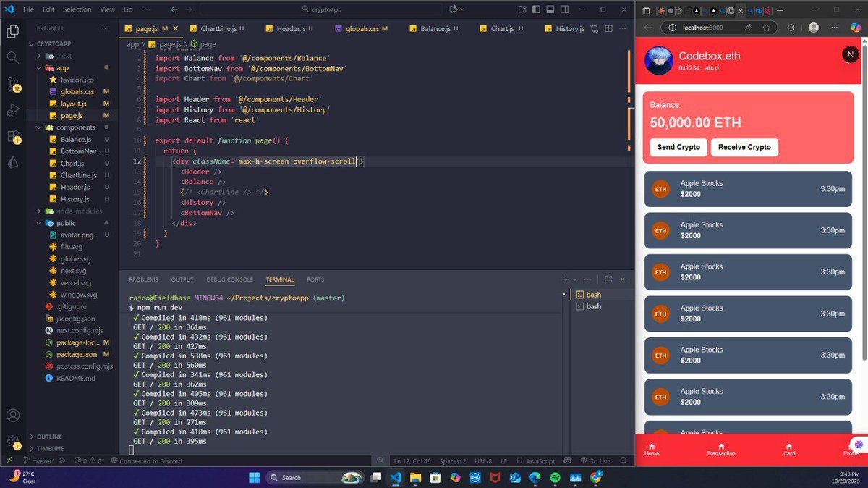Screen dimensions: 868x488
Task: Collapse the CRYPTOAPP root folder
Action: tap(54, 43)
